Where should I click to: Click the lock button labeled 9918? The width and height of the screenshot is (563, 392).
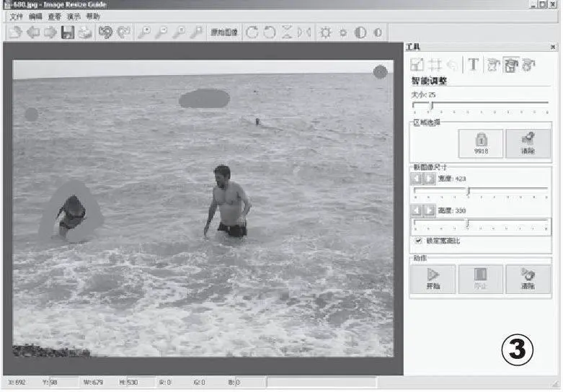[x=481, y=143]
